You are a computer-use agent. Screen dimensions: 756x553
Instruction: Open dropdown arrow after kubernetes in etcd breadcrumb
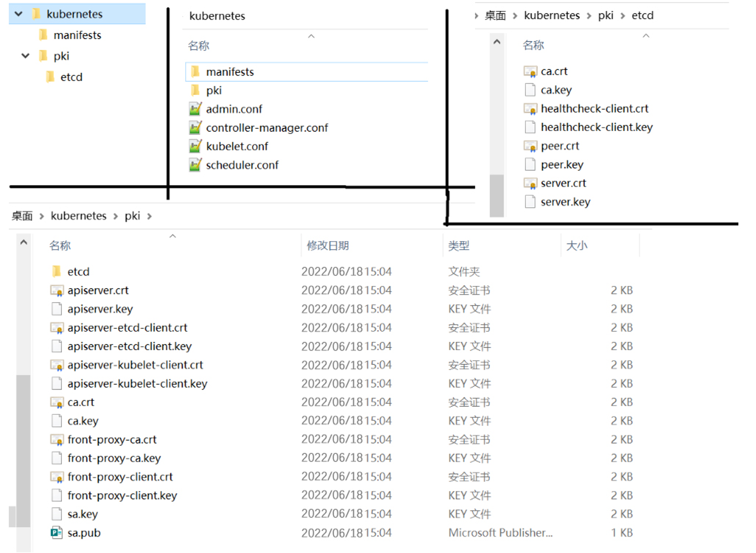click(x=589, y=15)
